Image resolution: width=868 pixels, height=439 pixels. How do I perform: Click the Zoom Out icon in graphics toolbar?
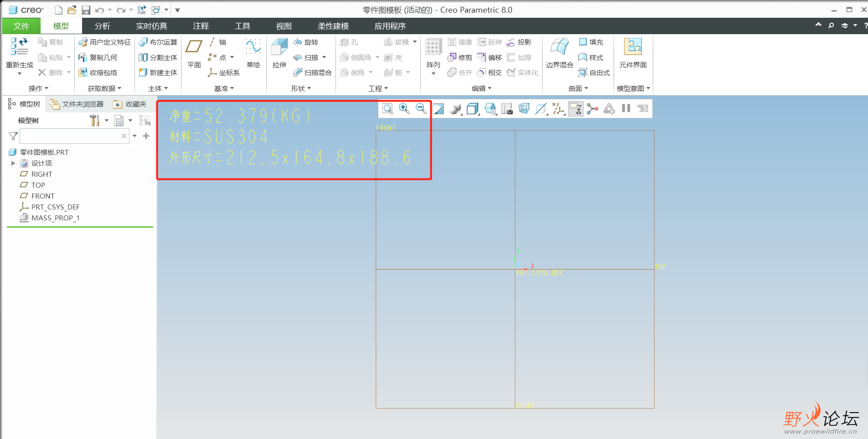(x=421, y=108)
